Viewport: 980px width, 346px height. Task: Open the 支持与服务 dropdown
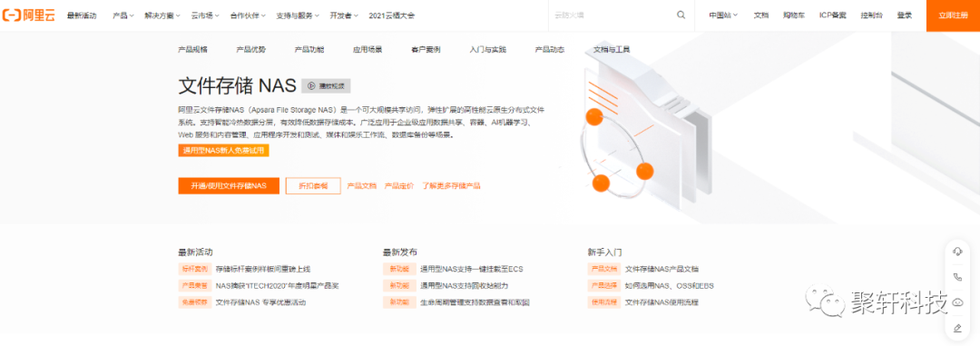coord(299,15)
